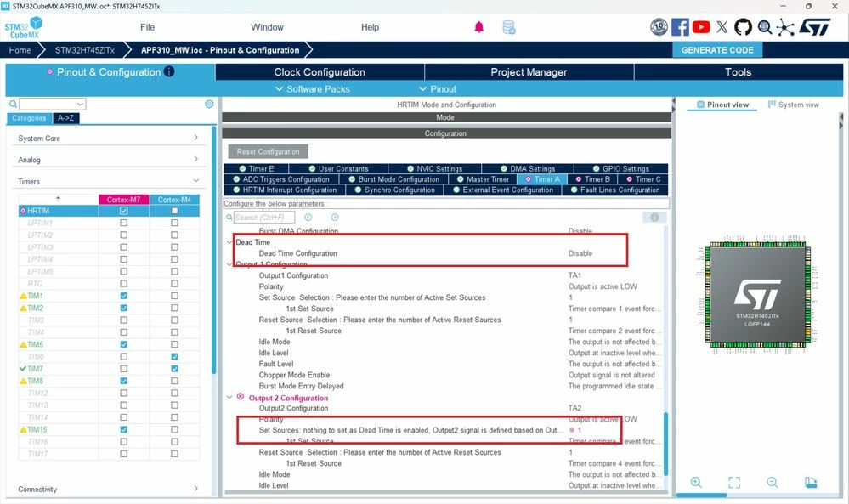
Task: Click the peripheral search magnifier icon
Action: point(13,104)
